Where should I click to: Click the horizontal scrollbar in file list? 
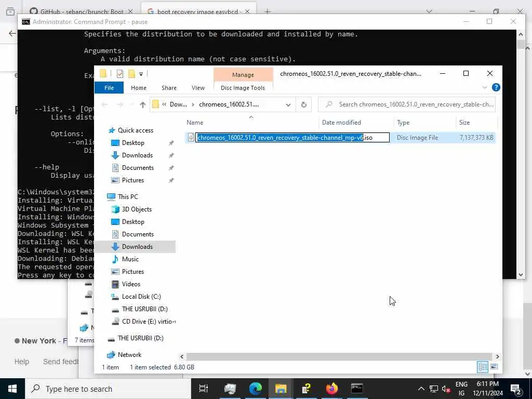click(339, 356)
